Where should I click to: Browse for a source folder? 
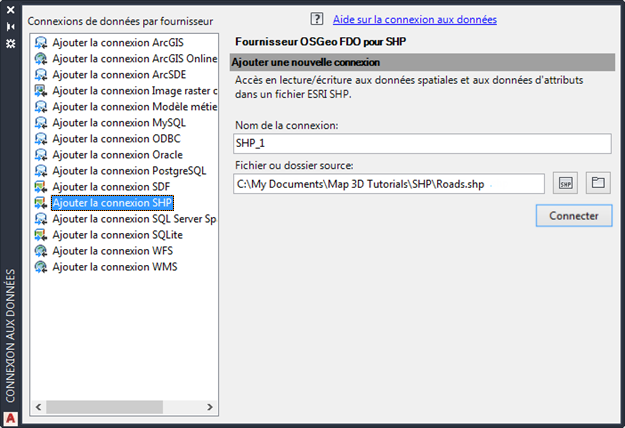click(x=598, y=183)
